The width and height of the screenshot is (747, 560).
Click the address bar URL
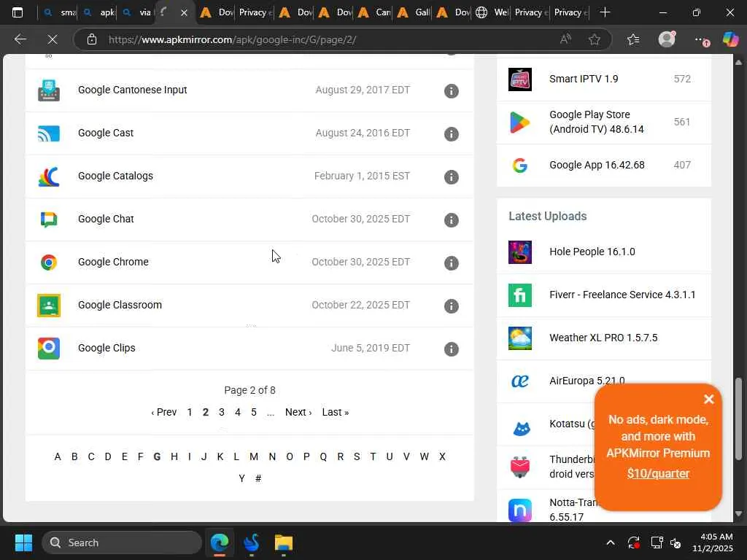click(x=232, y=39)
